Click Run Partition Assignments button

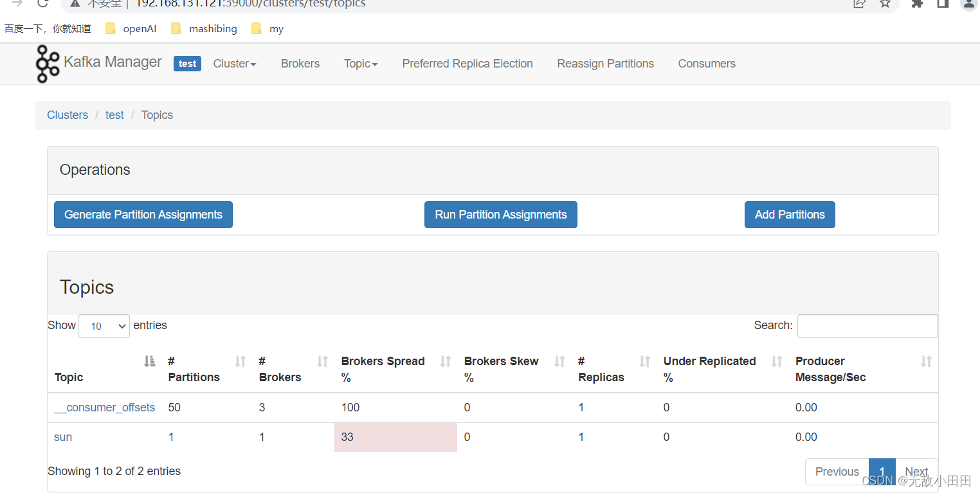point(501,215)
